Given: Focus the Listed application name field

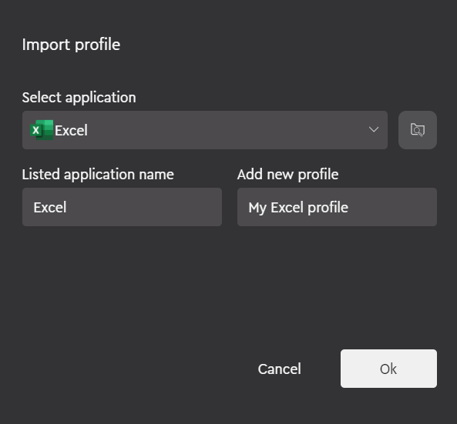Looking at the screenshot, I should coord(122,207).
